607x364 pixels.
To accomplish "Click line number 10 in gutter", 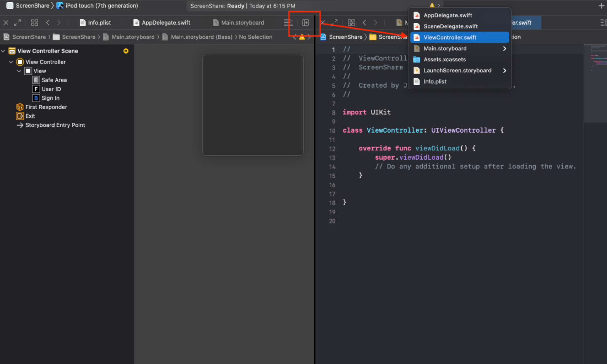I will coord(332,131).
